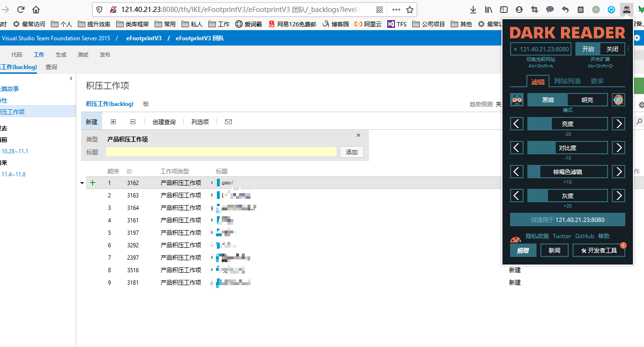Image resolution: width=644 pixels, height=347 pixels.
Task: Decrease 亮度 brightness with left arrow
Action: pos(517,124)
